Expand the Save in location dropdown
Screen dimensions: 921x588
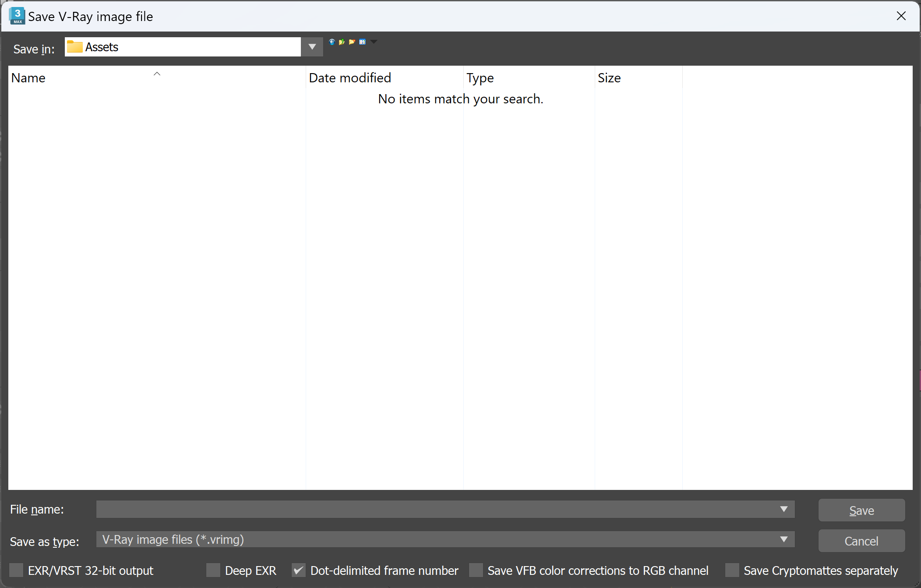311,46
